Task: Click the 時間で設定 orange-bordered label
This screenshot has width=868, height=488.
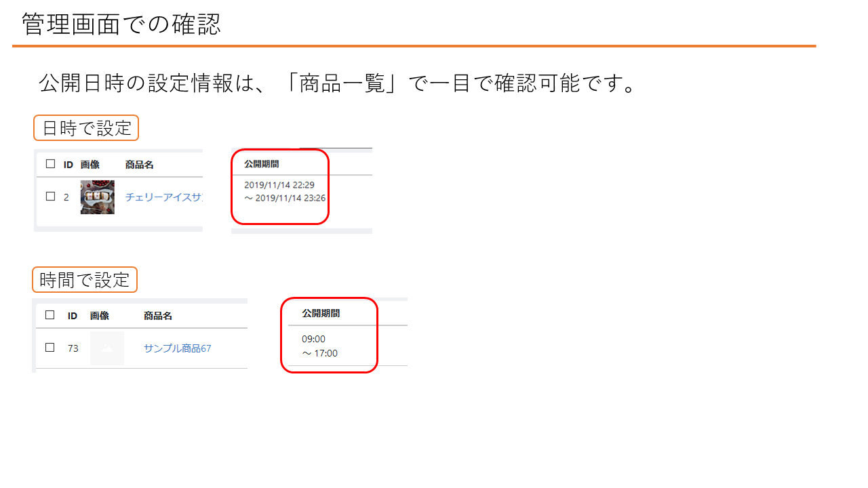Action: point(85,280)
